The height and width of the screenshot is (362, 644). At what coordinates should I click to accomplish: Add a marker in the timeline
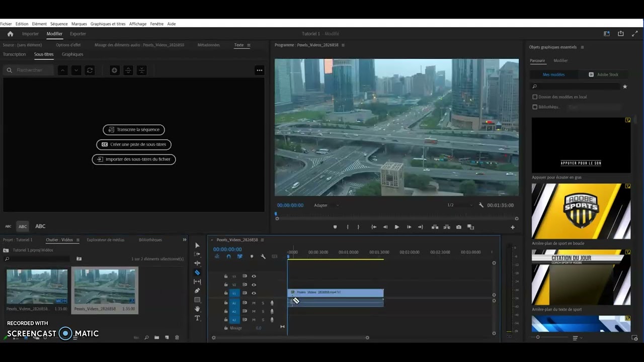[x=252, y=256]
